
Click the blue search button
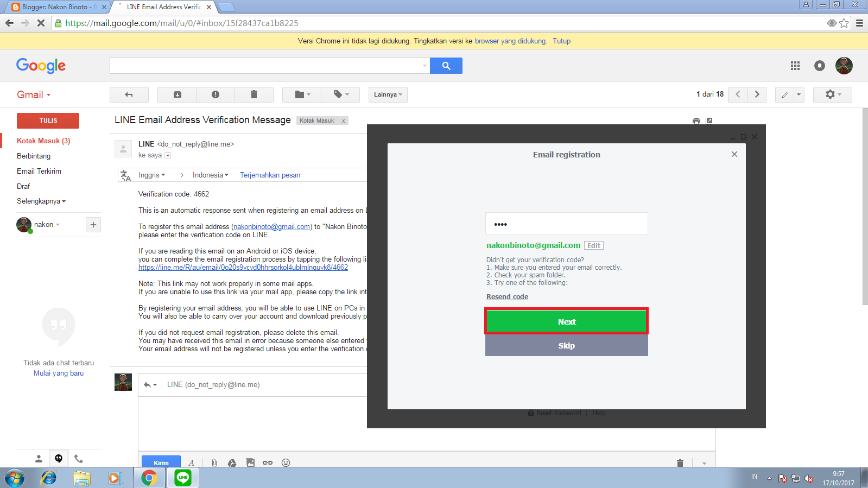click(446, 66)
